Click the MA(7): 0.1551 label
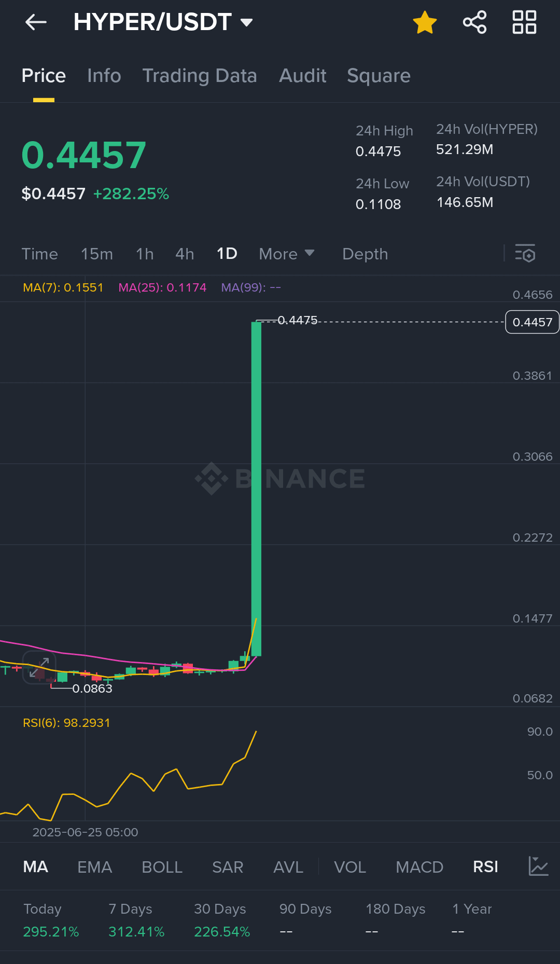 click(63, 287)
